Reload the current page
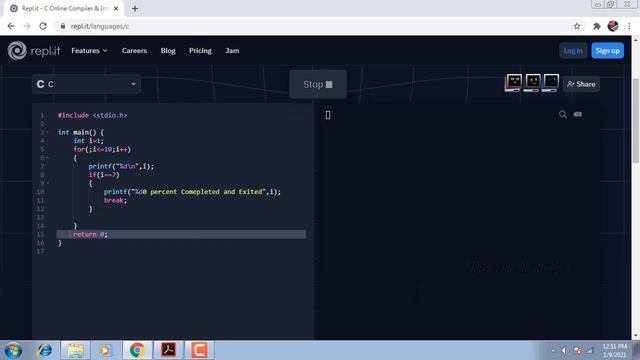640x360 pixels. tap(43, 26)
